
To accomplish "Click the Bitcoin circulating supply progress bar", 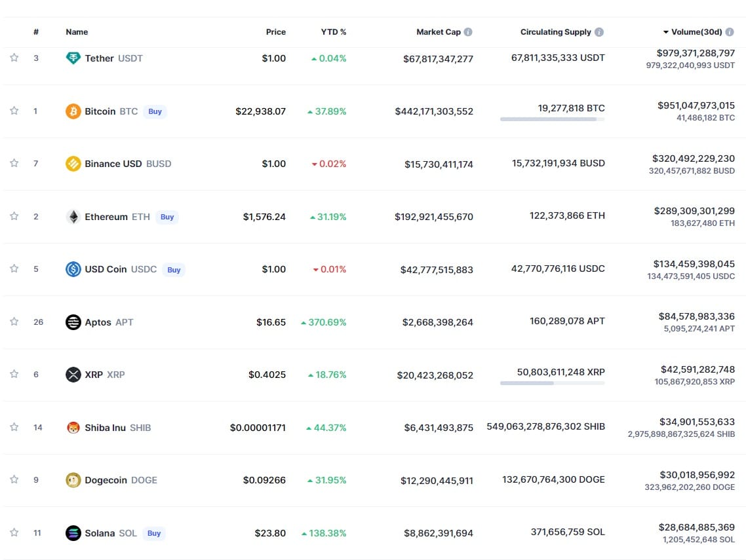I will point(553,119).
